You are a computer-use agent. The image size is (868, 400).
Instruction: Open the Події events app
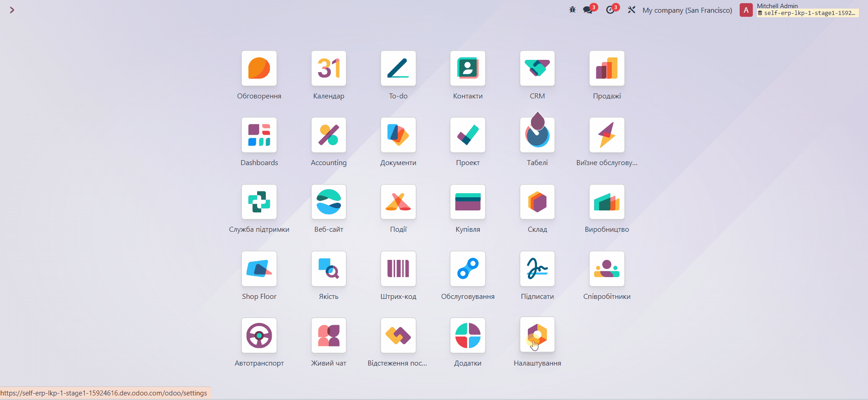pos(398,202)
